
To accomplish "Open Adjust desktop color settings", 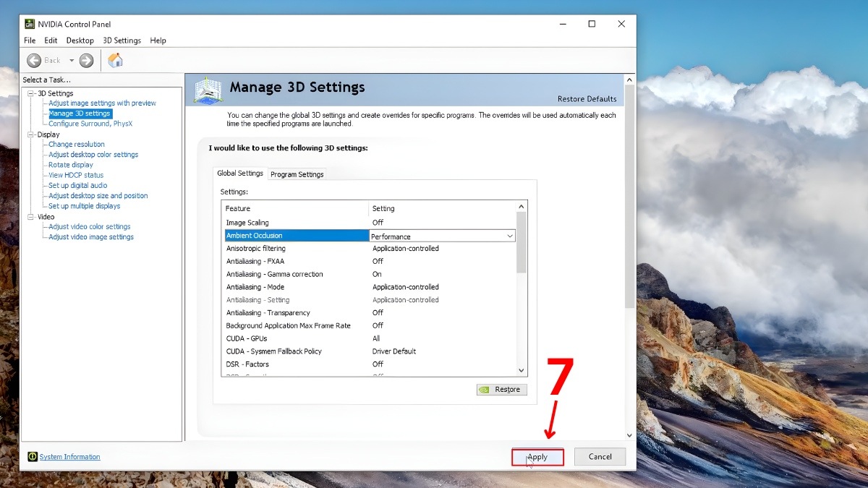I will pyautogui.click(x=93, y=155).
